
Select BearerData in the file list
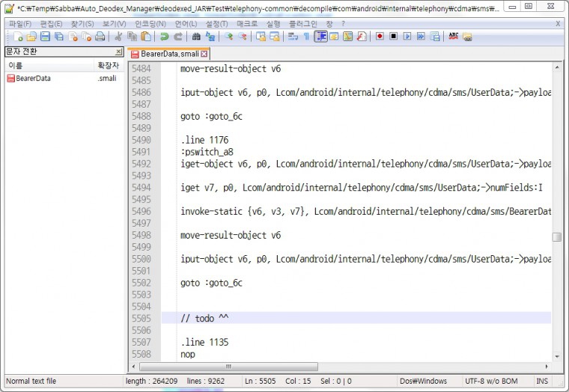click(33, 78)
